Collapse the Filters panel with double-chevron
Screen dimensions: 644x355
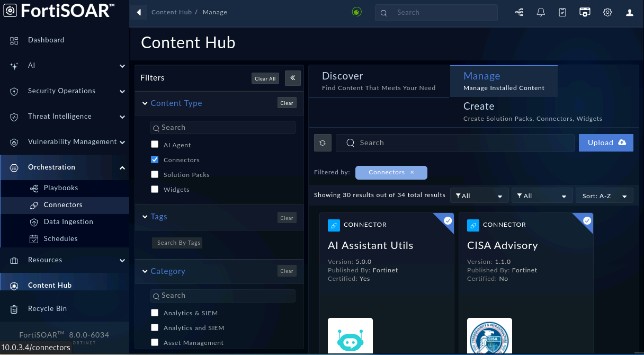293,78
